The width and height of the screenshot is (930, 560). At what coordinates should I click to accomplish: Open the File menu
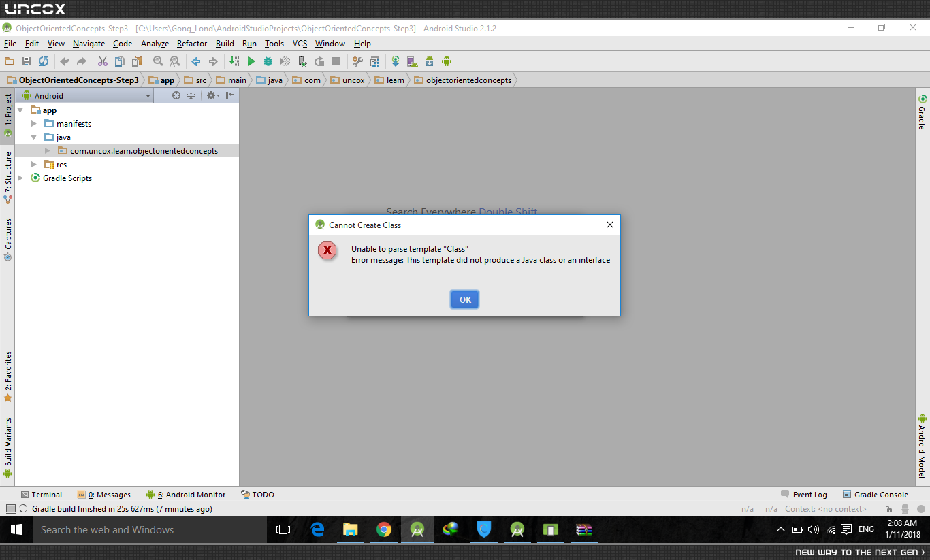pyautogui.click(x=10, y=44)
